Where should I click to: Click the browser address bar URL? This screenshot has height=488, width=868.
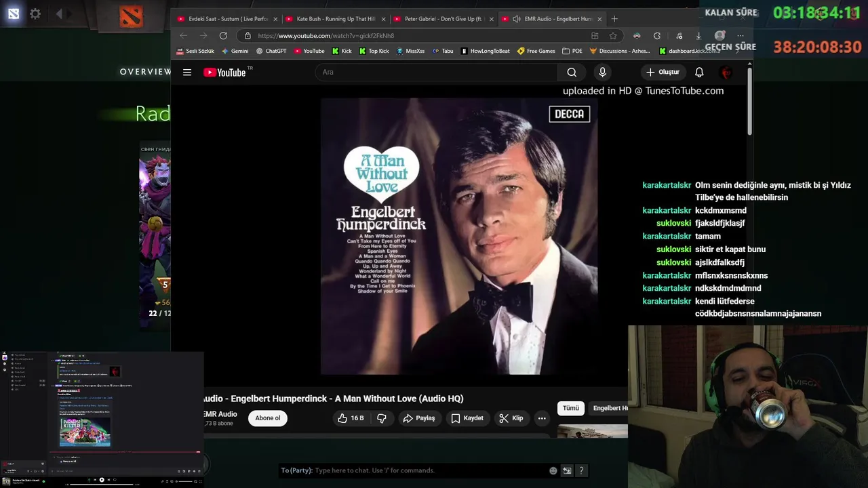[x=325, y=36]
